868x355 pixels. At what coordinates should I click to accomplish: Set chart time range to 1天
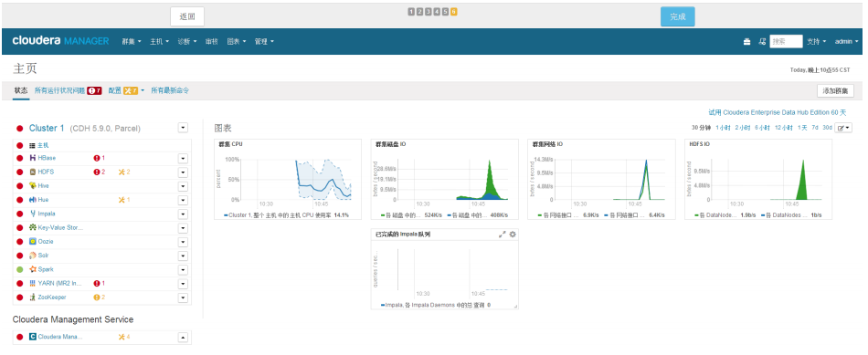(x=802, y=128)
